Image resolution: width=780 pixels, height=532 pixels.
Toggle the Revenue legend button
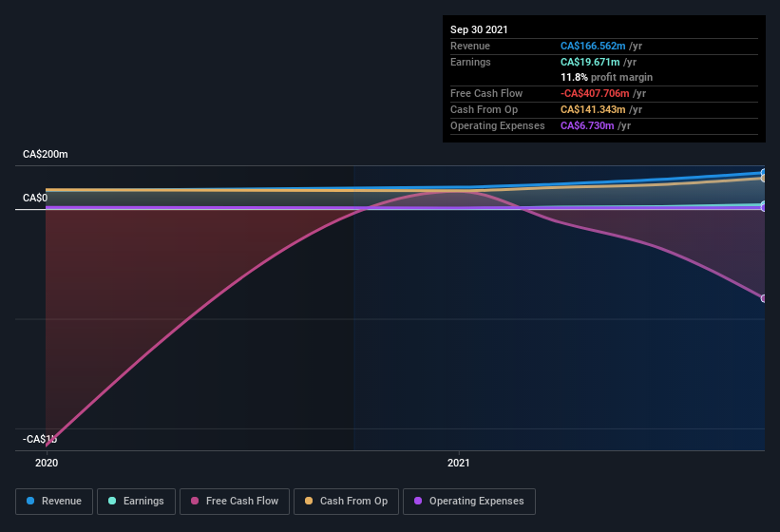54,502
